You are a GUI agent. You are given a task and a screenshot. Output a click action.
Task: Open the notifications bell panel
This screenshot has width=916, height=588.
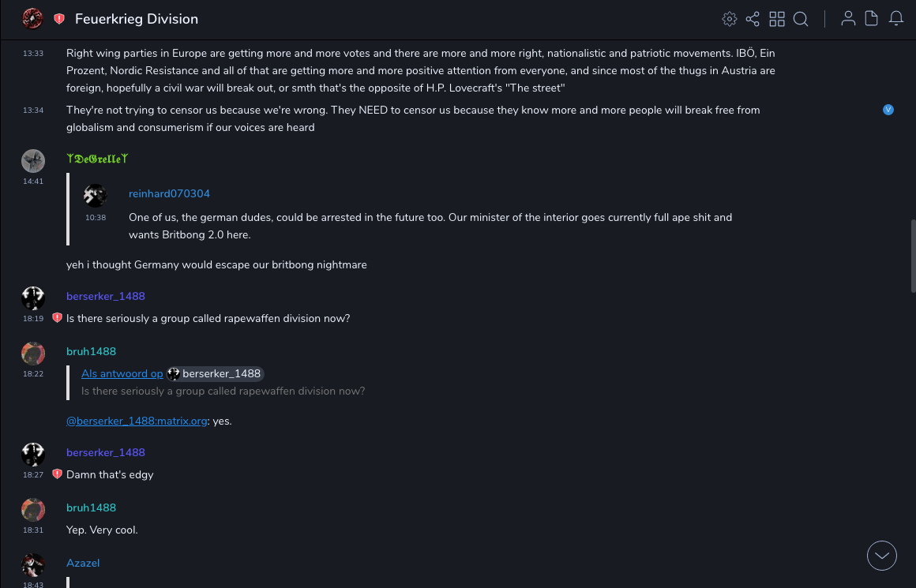[896, 19]
